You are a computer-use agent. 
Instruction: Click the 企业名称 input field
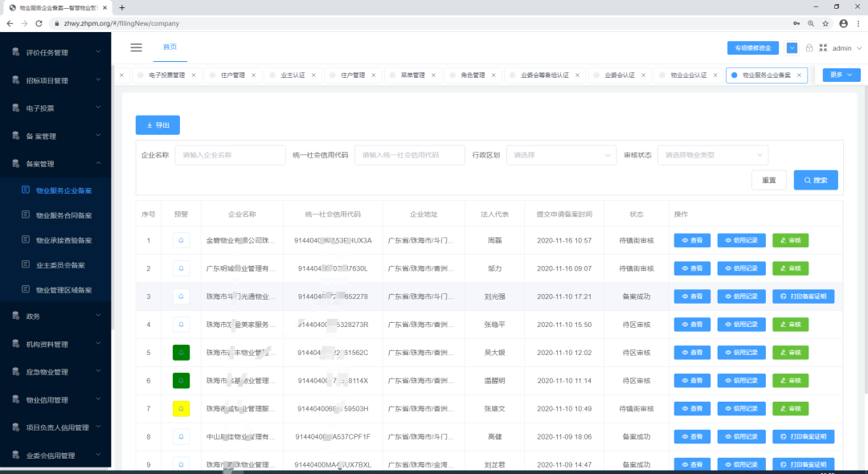pyautogui.click(x=230, y=155)
